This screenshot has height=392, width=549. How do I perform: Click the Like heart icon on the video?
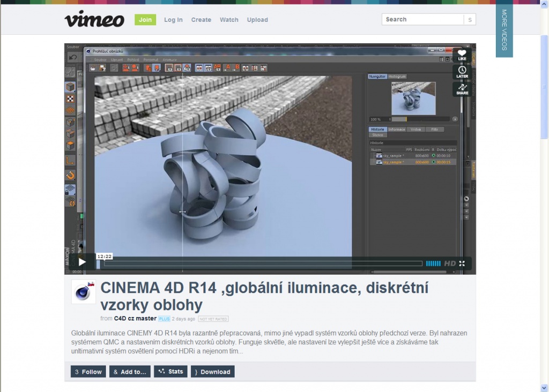462,55
